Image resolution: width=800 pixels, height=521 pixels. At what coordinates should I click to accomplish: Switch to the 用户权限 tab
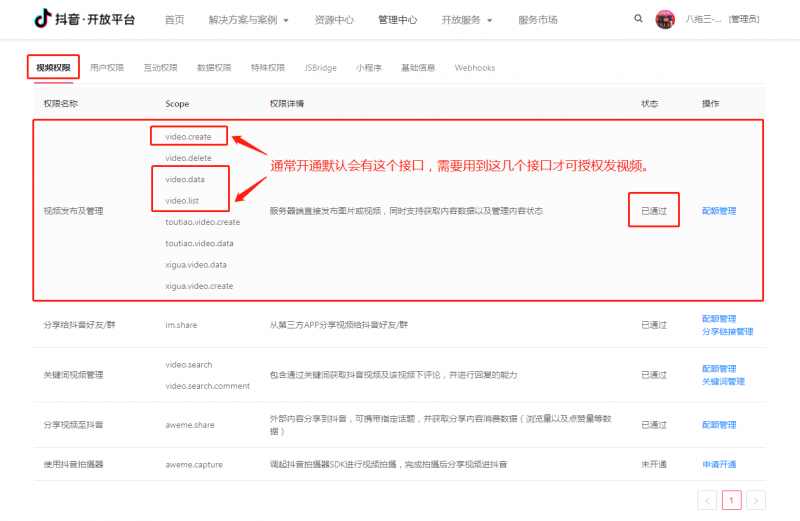107,68
